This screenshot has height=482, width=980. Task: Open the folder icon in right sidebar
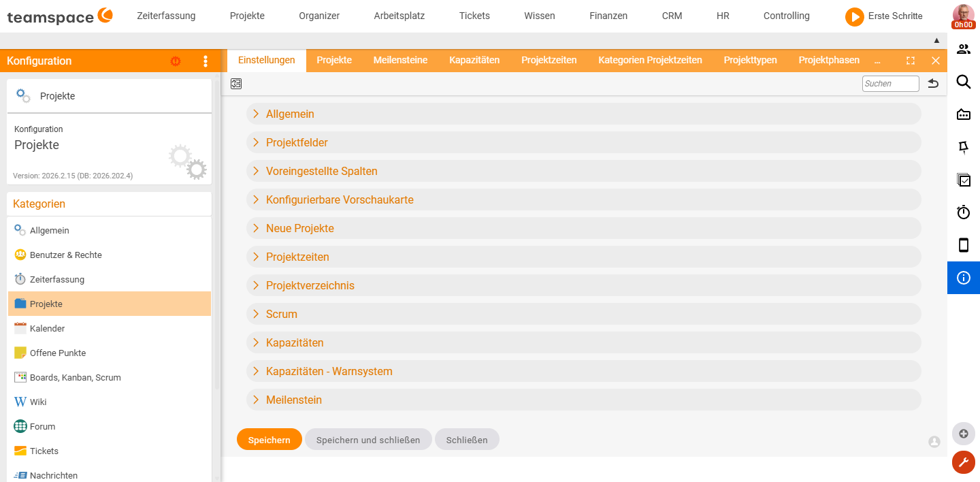tap(964, 114)
